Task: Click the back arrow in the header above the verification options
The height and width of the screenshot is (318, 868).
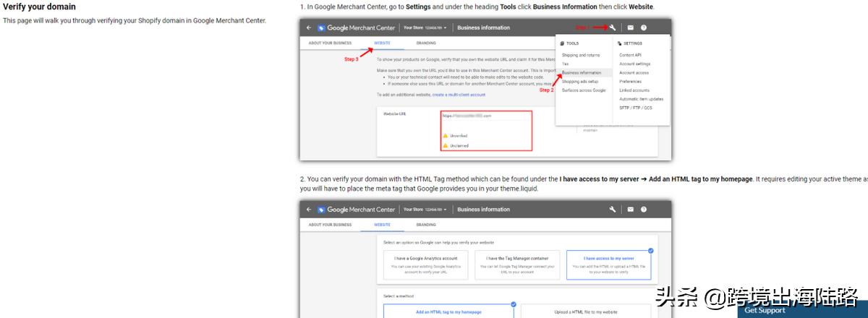Action: [309, 210]
